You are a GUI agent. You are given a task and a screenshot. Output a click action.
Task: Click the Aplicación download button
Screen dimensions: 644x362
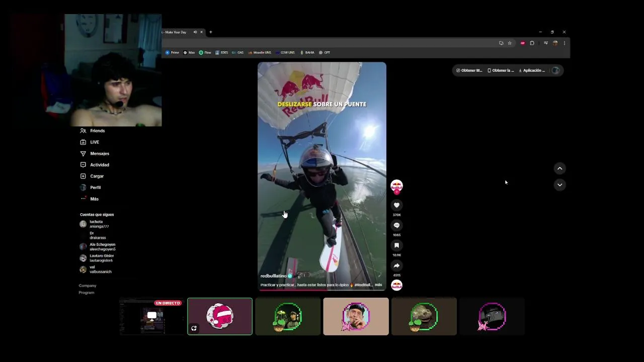click(532, 70)
